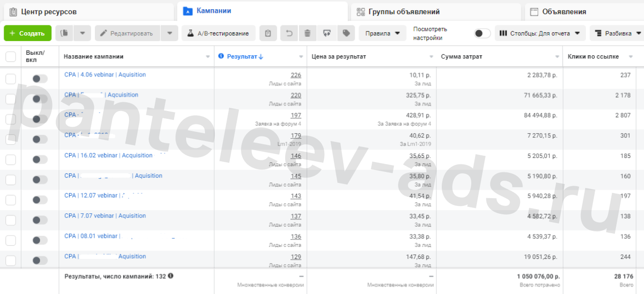Click the green Создать button

click(28, 33)
